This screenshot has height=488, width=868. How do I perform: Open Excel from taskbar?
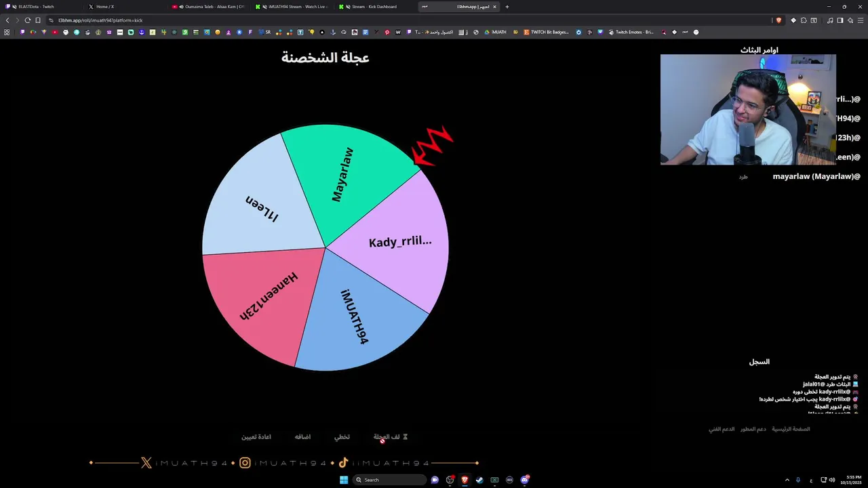494,480
